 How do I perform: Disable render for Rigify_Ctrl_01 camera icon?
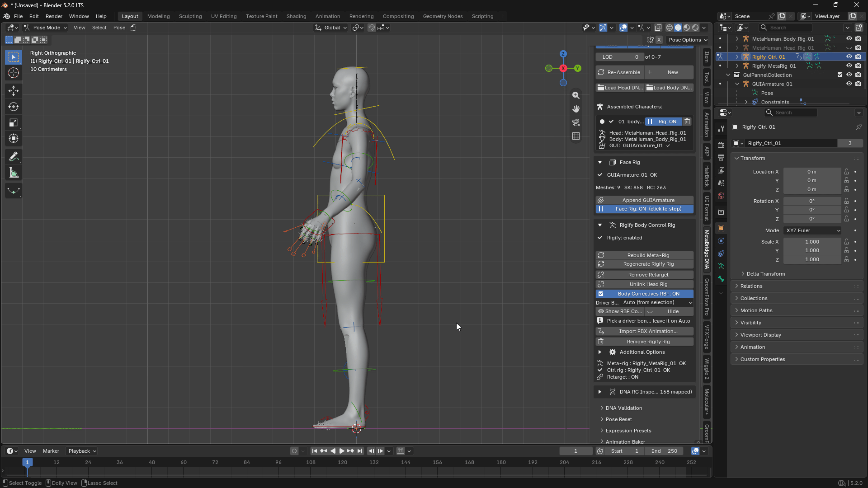[x=858, y=57]
